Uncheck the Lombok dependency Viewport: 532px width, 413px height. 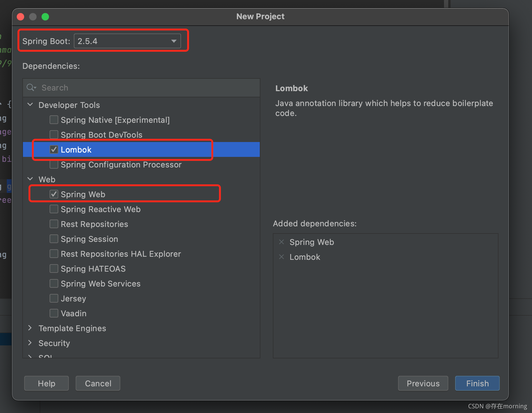point(54,149)
